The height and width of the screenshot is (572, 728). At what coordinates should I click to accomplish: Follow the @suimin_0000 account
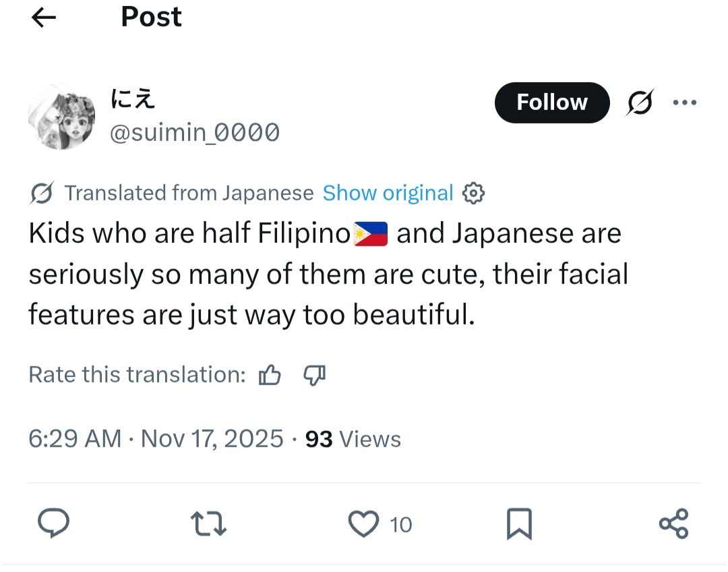click(x=551, y=103)
